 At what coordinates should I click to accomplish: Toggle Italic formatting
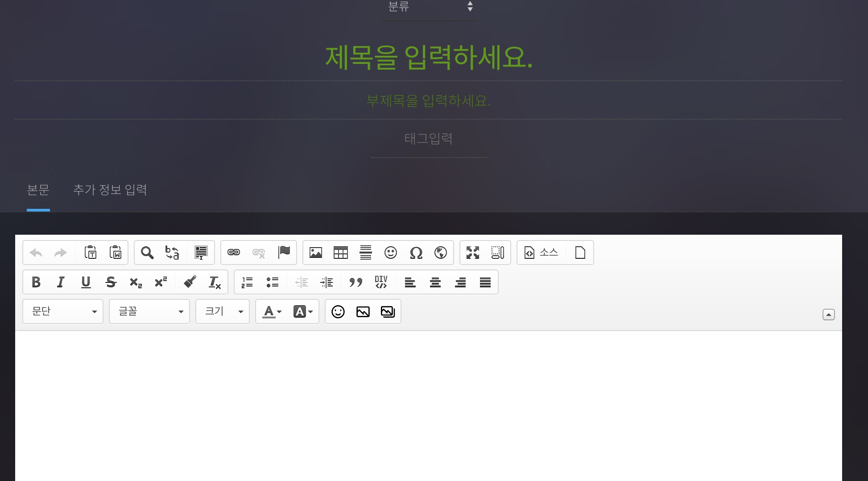(x=61, y=282)
